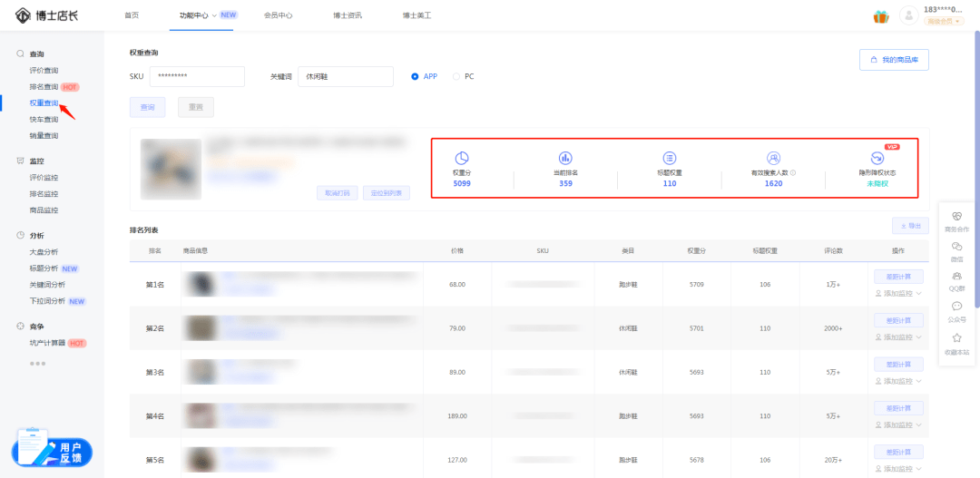Click the 定位到列表 button
Viewport: 980px width, 478px height.
tap(387, 193)
